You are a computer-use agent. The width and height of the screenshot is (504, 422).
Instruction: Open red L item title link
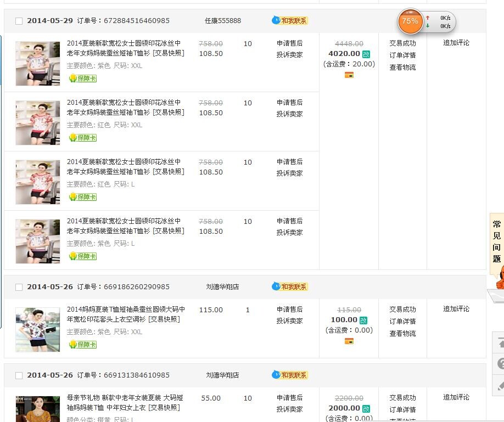coord(126,166)
